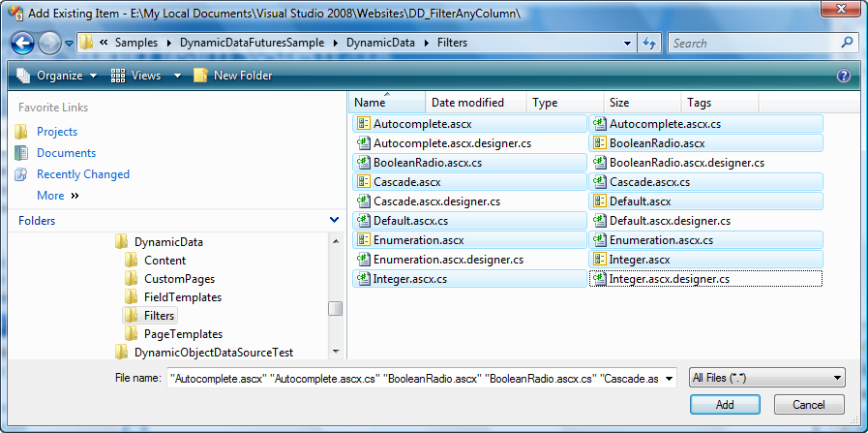Click the Back navigation arrow
This screenshot has width=868, height=433.
click(22, 43)
